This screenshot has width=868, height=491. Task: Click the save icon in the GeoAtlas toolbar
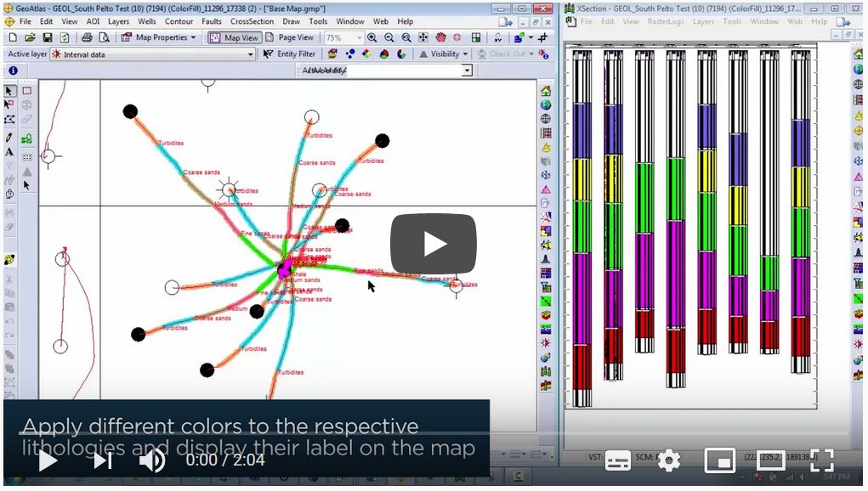(x=48, y=38)
